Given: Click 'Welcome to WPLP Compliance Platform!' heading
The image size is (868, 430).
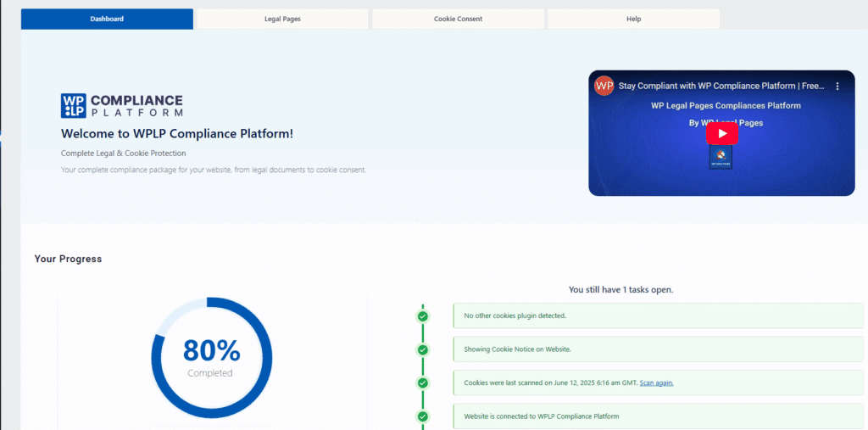Looking at the screenshot, I should [x=177, y=134].
